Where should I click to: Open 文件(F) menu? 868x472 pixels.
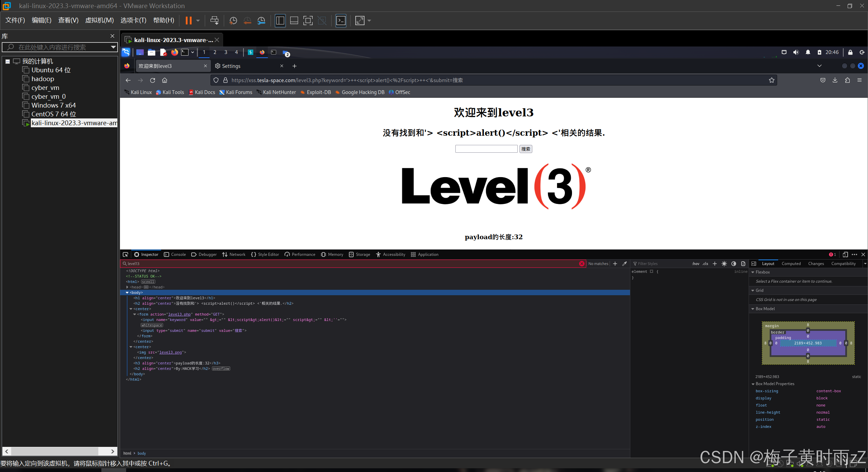[x=15, y=20]
